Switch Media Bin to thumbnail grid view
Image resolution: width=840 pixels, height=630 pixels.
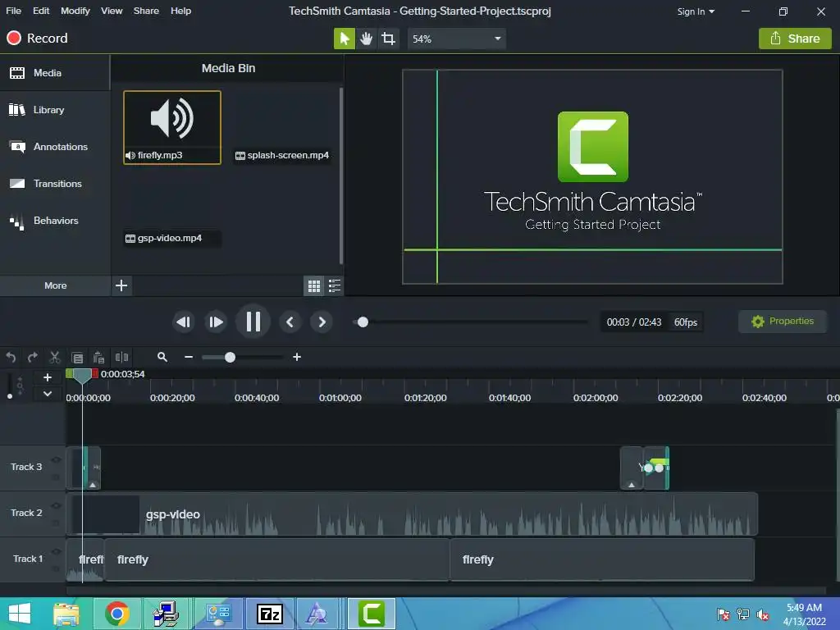pyautogui.click(x=314, y=286)
